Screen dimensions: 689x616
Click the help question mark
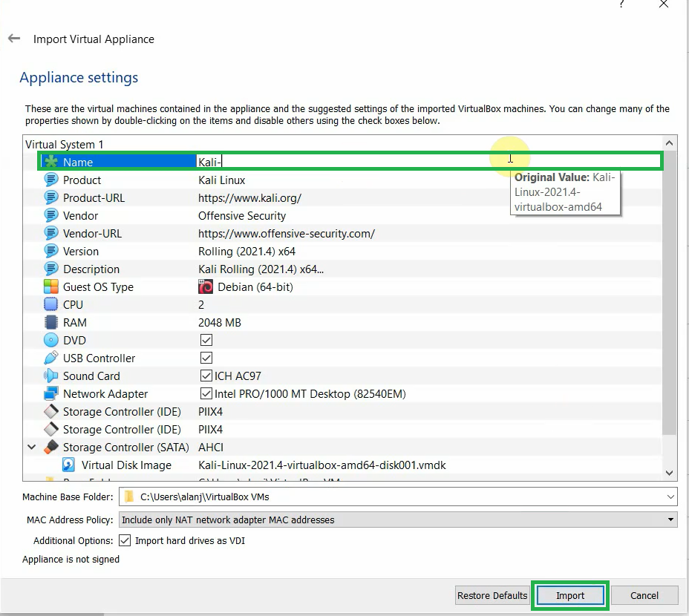(x=621, y=6)
